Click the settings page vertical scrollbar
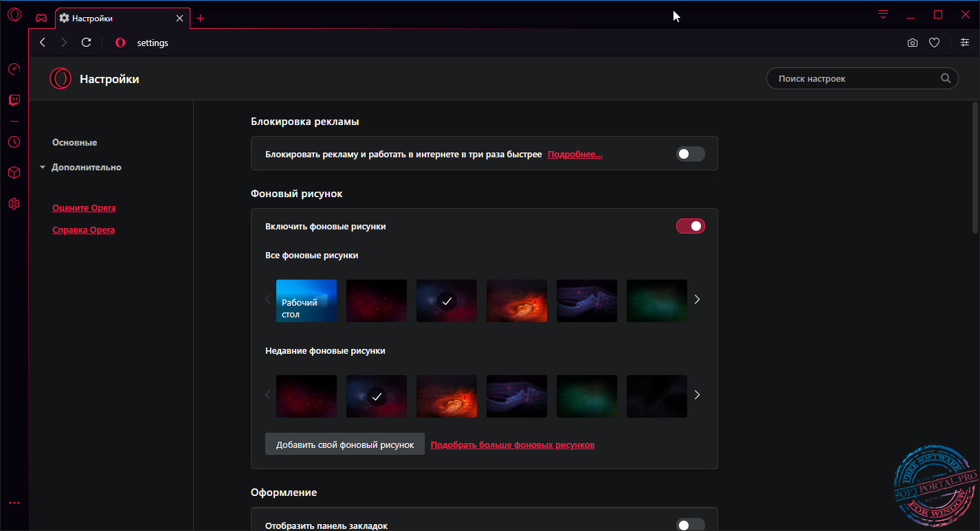This screenshot has height=531, width=980. (975, 167)
